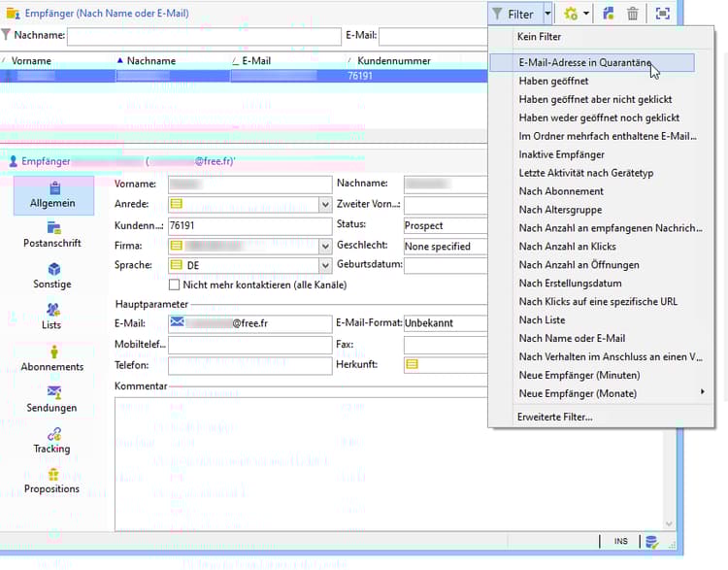The width and height of the screenshot is (728, 570).
Task: Open the Postanschrift section icon
Action: (x=53, y=227)
